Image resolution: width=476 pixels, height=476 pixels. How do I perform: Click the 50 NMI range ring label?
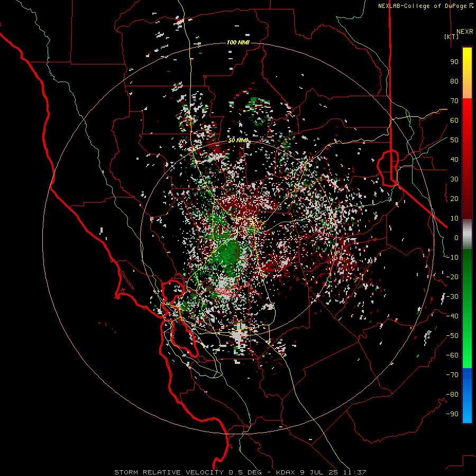(x=238, y=140)
